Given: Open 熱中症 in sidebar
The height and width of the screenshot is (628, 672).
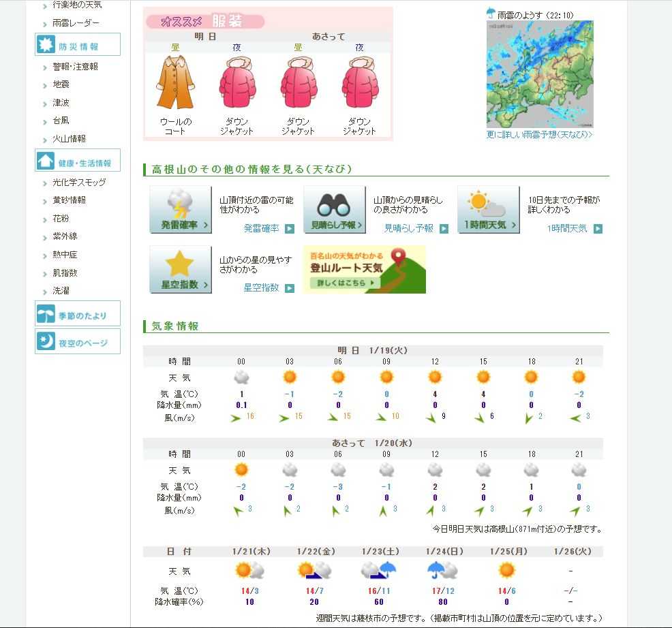Looking at the screenshot, I should click(65, 255).
